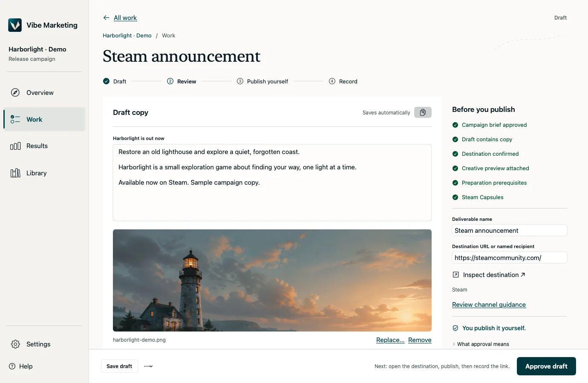Click the Help question mark icon
This screenshot has height=383, width=588.
[x=12, y=366]
